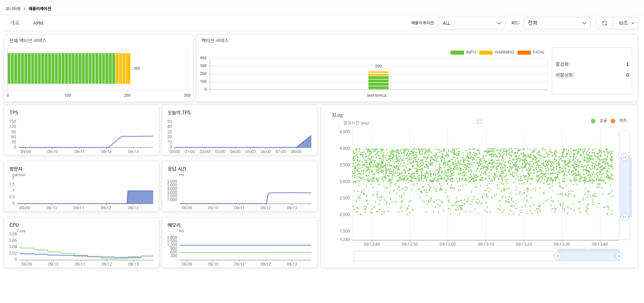
Task: Open the APM tab
Action: point(38,23)
